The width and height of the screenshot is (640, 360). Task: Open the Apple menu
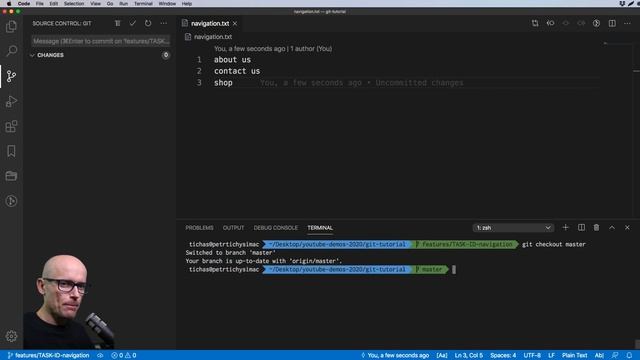(9, 3)
